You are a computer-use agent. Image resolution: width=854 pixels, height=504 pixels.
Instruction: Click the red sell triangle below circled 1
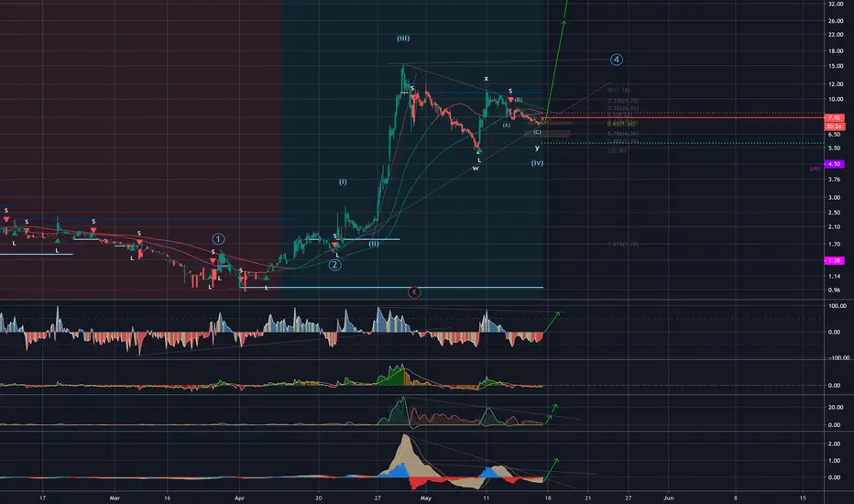coord(213,260)
